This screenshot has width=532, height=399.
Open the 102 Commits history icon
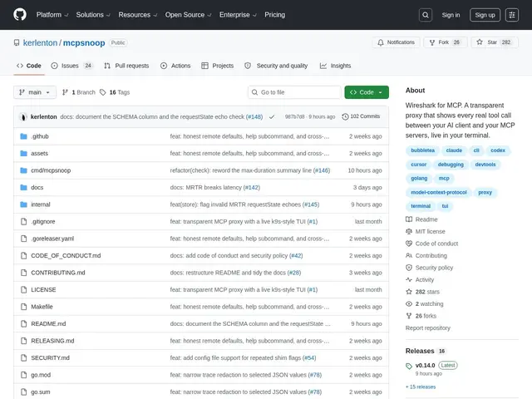pos(345,116)
